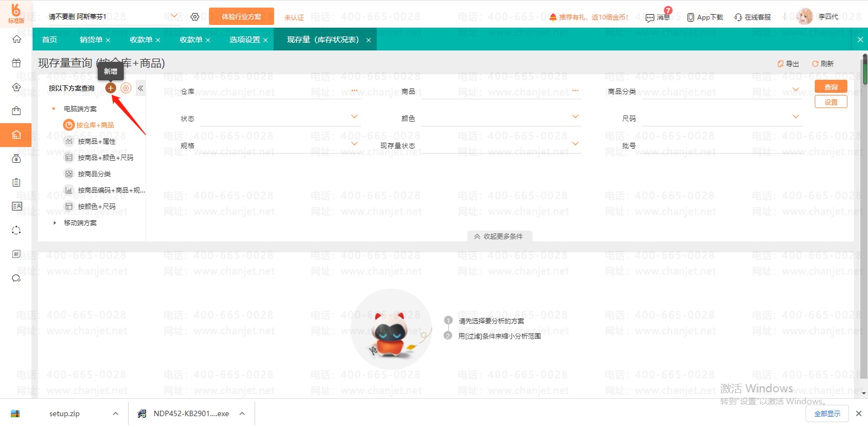Expand the 移动端方案 tree node
This screenshot has height=427, width=868.
[54, 223]
